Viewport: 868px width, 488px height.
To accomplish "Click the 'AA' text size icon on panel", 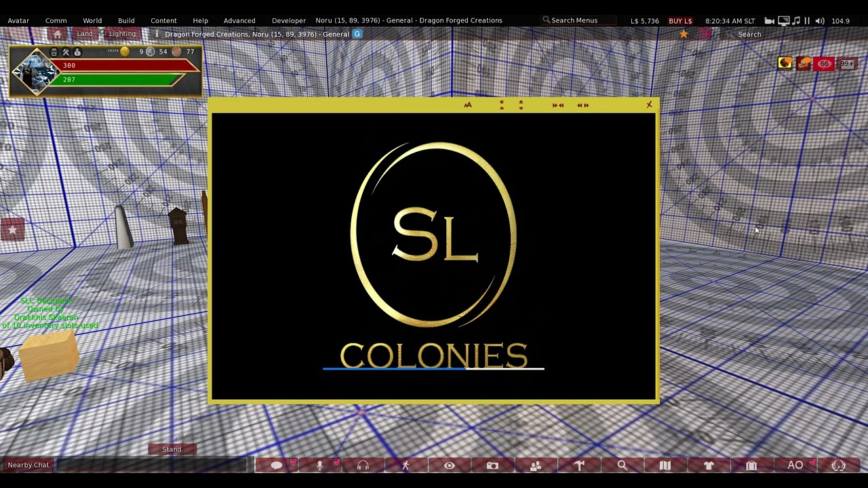I will [x=467, y=105].
